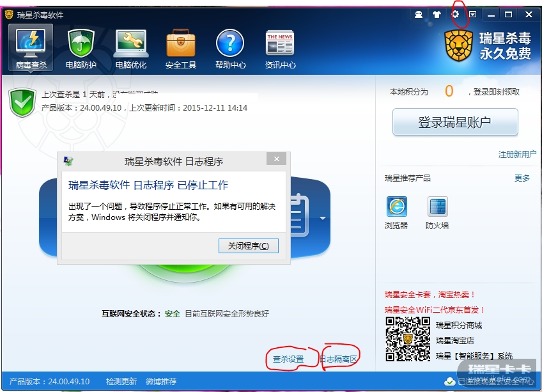
Task: Minimize the Rising antivirus window
Action: coord(491,15)
